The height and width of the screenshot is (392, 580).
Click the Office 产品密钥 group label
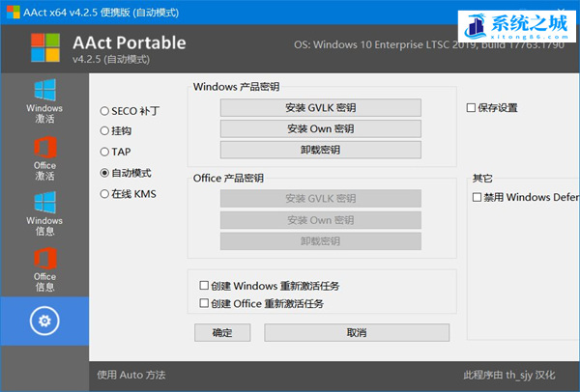(228, 178)
